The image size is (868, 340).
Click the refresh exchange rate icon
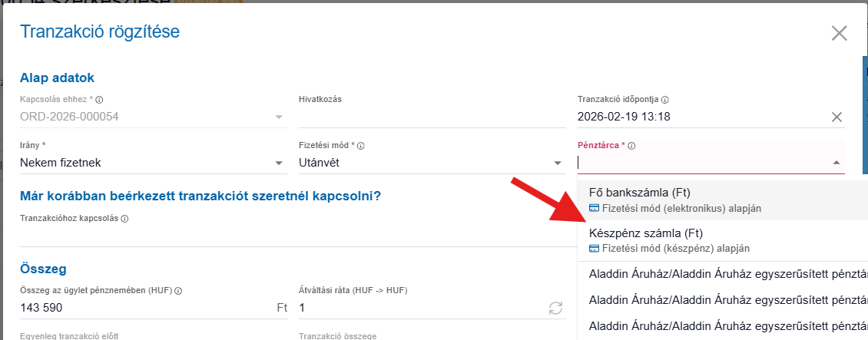555,308
